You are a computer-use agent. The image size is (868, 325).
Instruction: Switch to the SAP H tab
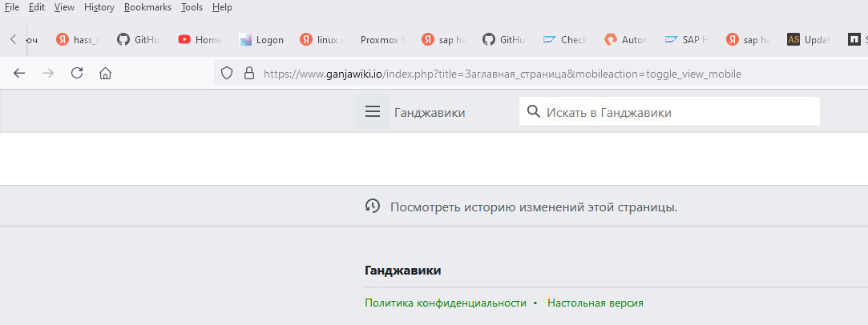pyautogui.click(x=687, y=40)
